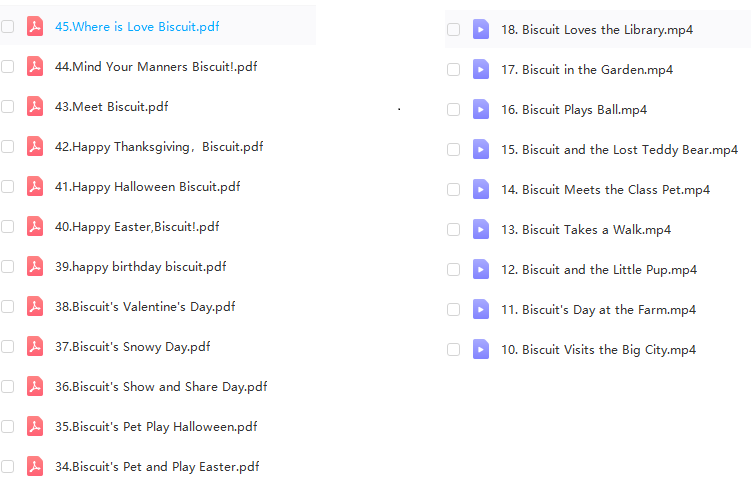751x492 pixels.
Task: Play file name 16. Biscuit Plays Ball.mp4
Action: 574,110
